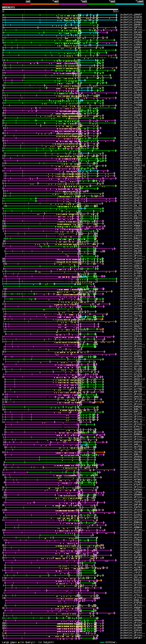Select the UniRef100_Q4A2S9 label

[x=131, y=249]
